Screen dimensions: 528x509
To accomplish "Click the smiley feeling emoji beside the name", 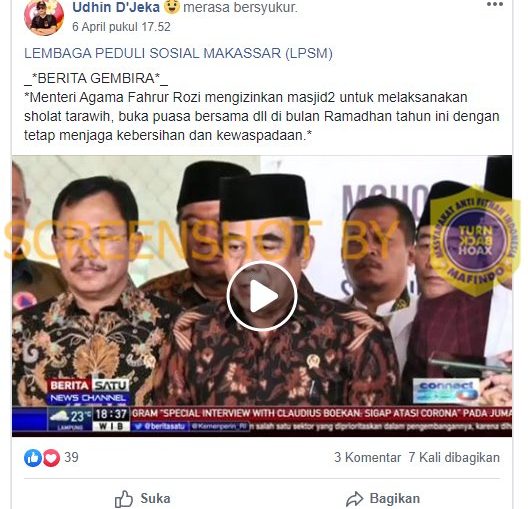I will [x=172, y=7].
